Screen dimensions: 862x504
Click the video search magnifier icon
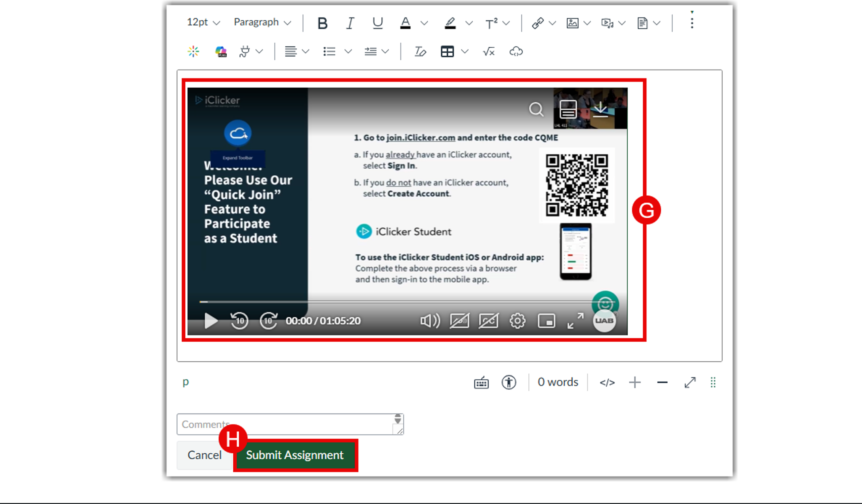point(536,110)
